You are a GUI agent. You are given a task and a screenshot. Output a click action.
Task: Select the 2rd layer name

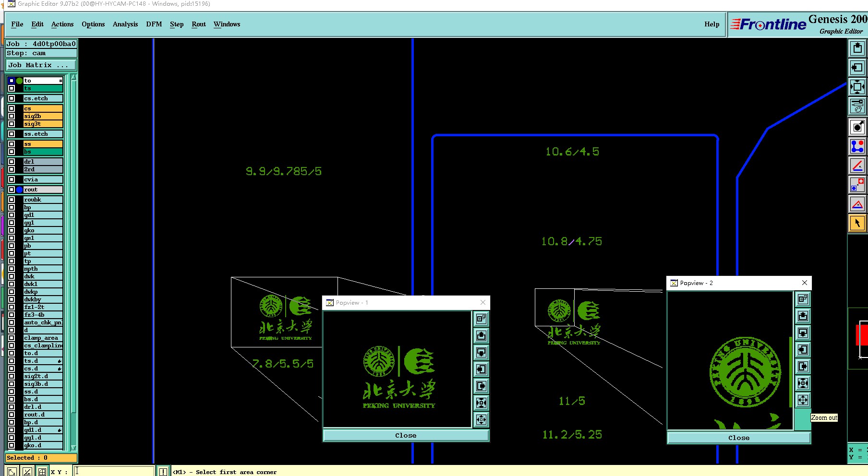coord(43,169)
